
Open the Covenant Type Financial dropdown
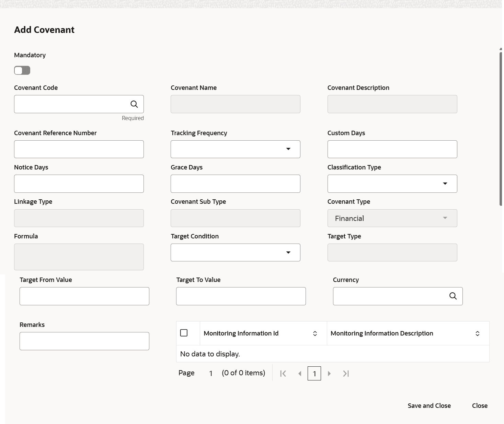(x=445, y=218)
